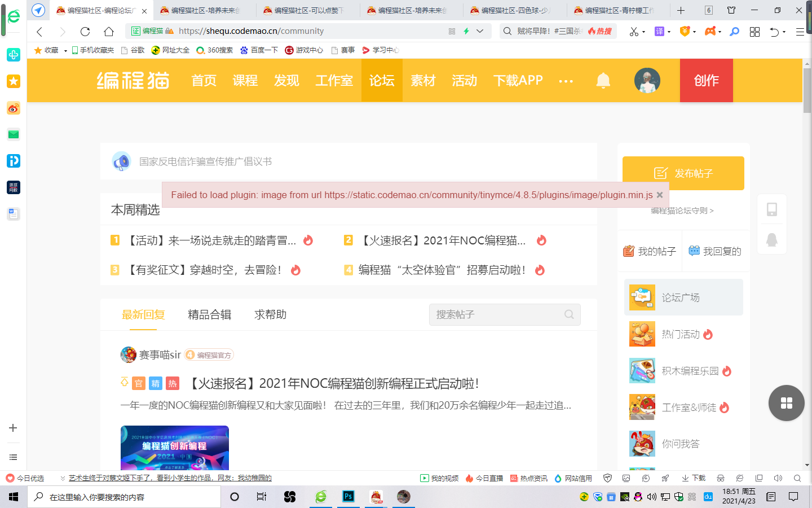Viewport: 812px width, 508px height.
Task: Switch to the 精品合辑 tab
Action: coord(210,314)
